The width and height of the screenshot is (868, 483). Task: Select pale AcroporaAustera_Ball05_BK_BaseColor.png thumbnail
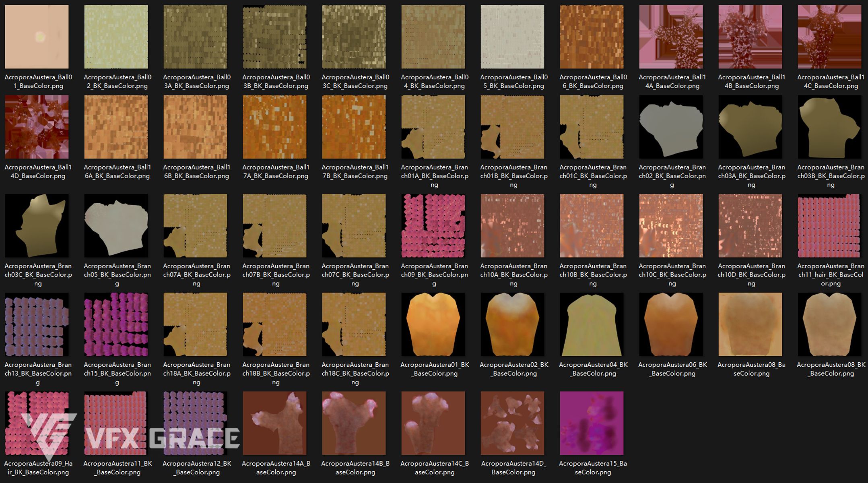pos(512,37)
